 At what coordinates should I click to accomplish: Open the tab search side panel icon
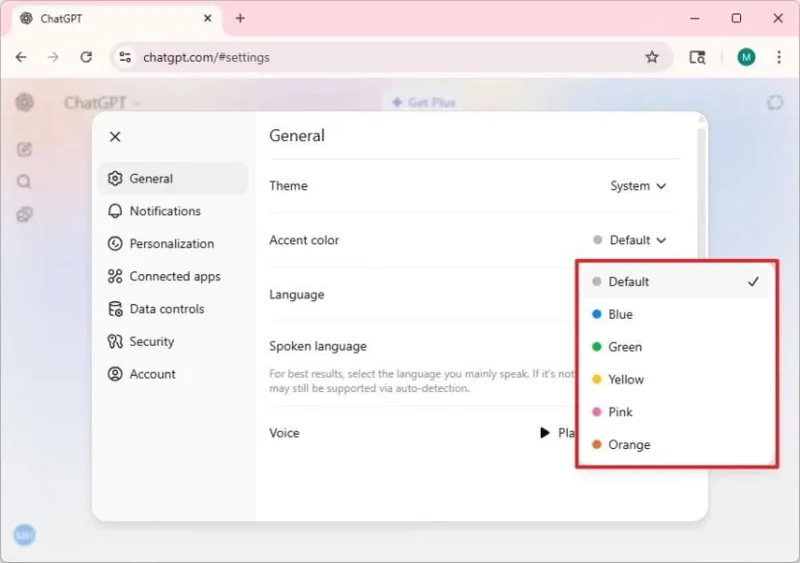tap(697, 57)
